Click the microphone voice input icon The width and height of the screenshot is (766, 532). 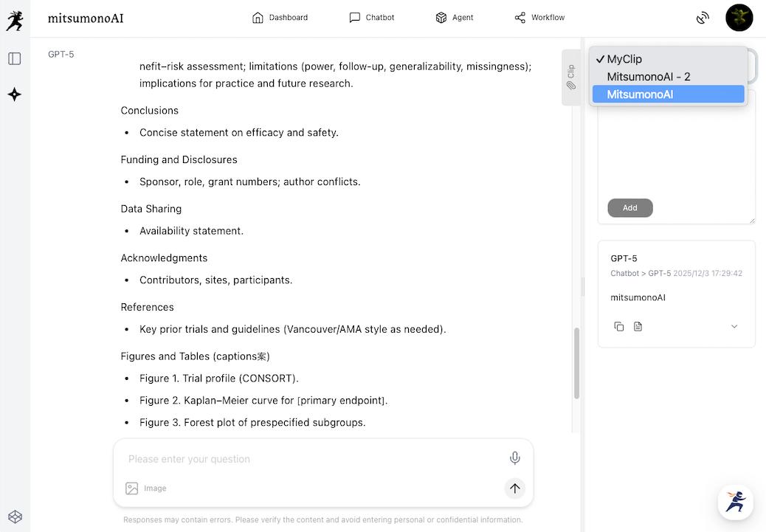(x=515, y=458)
